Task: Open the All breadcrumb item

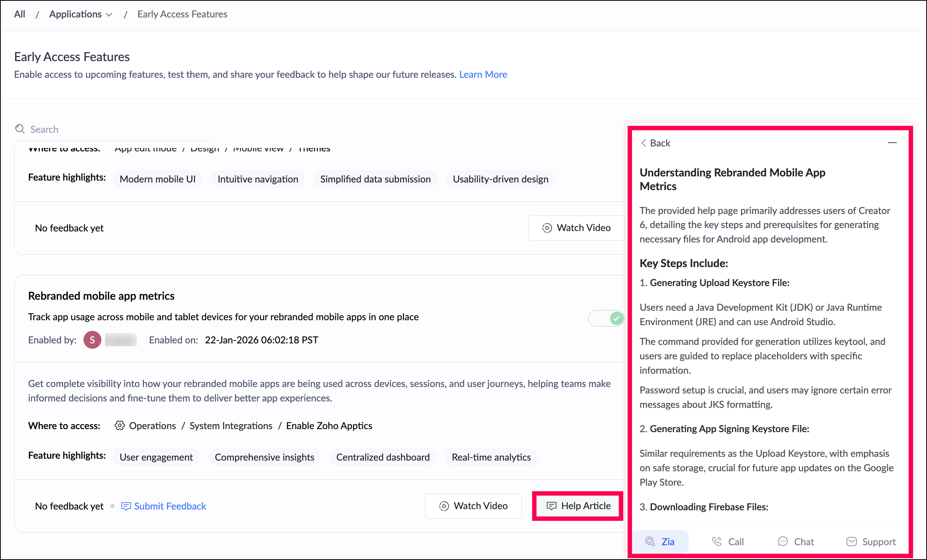Action: point(19,14)
